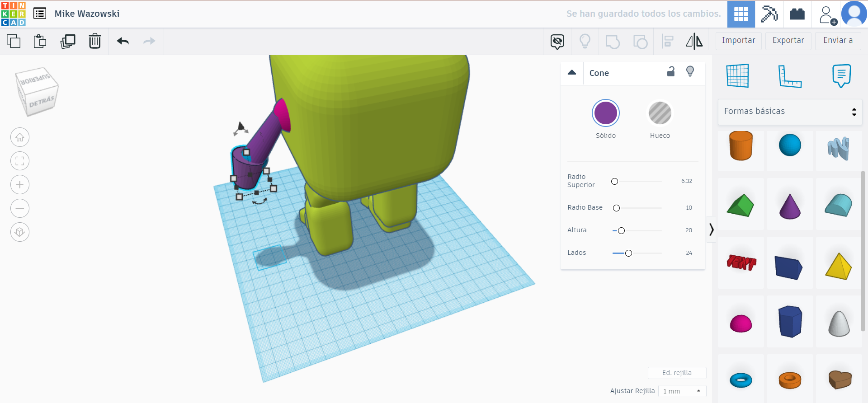Screen dimensions: 868x403
Task: Click the view cube navigator
Action: click(x=37, y=92)
